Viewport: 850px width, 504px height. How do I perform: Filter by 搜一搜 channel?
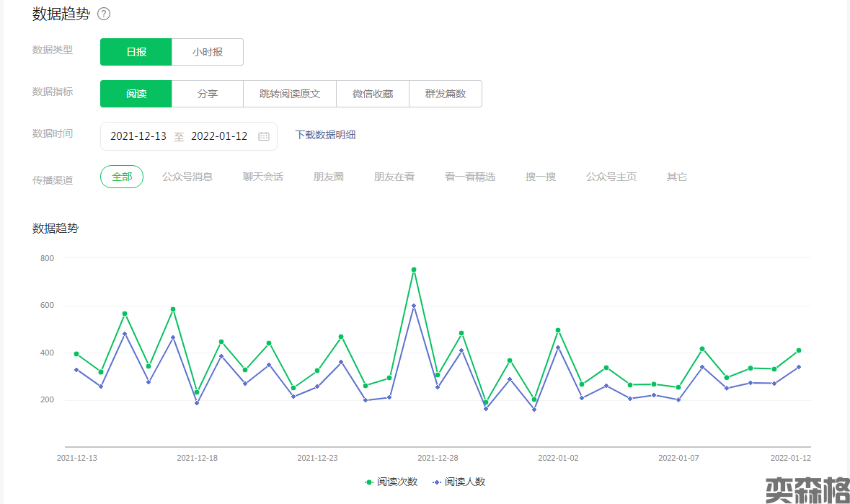[x=541, y=177]
